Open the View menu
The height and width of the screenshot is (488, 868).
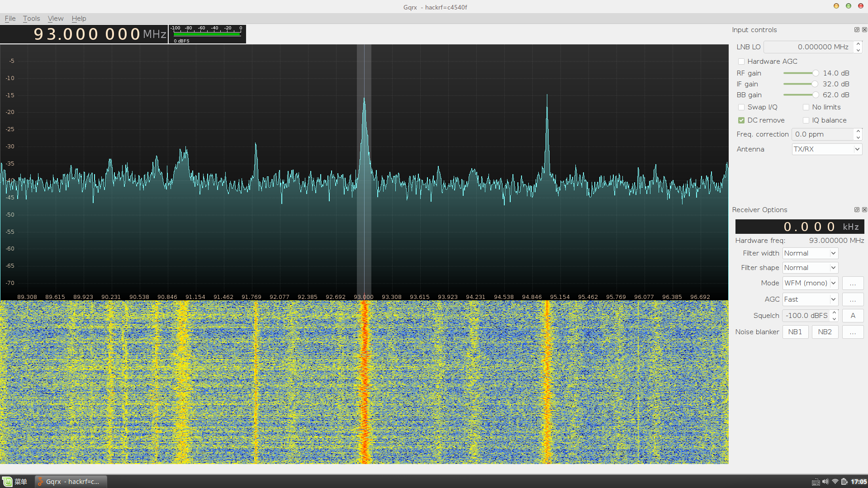point(56,19)
